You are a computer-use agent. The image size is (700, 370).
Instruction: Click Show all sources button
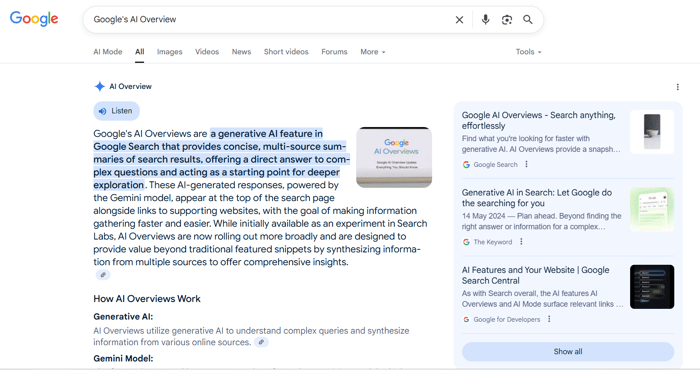coord(568,352)
